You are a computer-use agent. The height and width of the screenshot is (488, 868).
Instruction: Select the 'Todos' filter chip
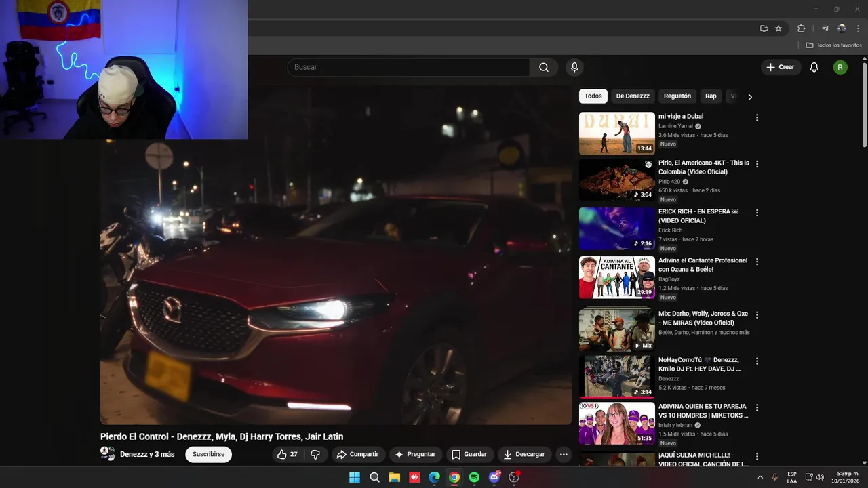(593, 96)
